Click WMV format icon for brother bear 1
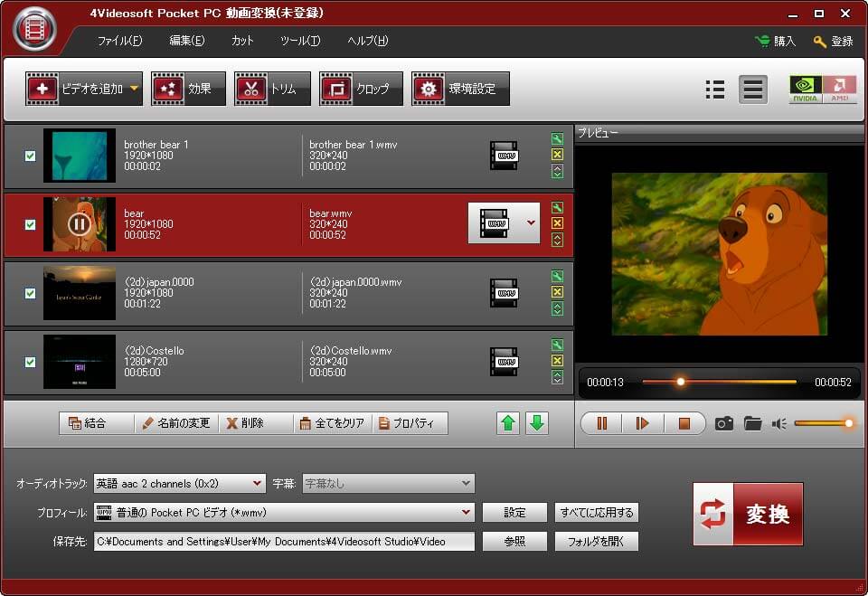The image size is (868, 596). coord(505,156)
